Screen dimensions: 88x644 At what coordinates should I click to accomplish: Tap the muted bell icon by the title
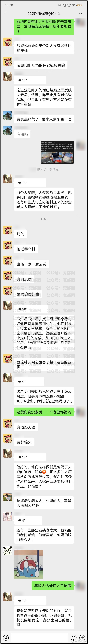click(59, 13)
